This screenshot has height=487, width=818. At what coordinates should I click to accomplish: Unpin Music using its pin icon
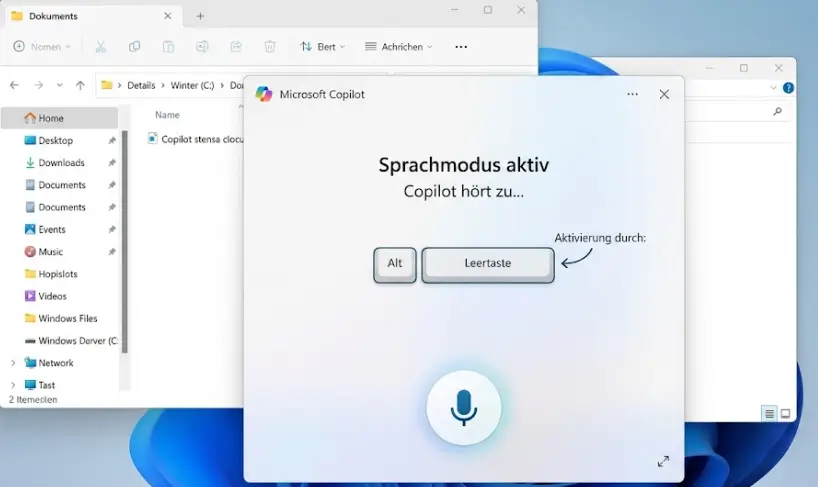click(112, 252)
